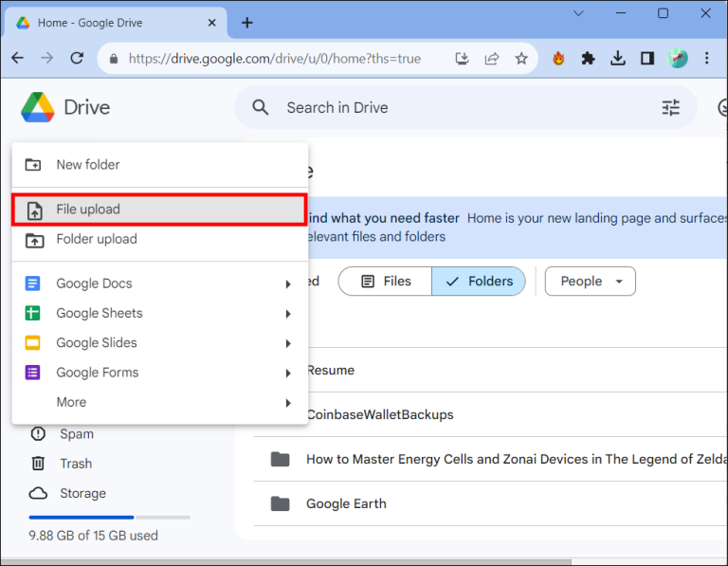Toggle the Files filter chip

pyautogui.click(x=386, y=281)
